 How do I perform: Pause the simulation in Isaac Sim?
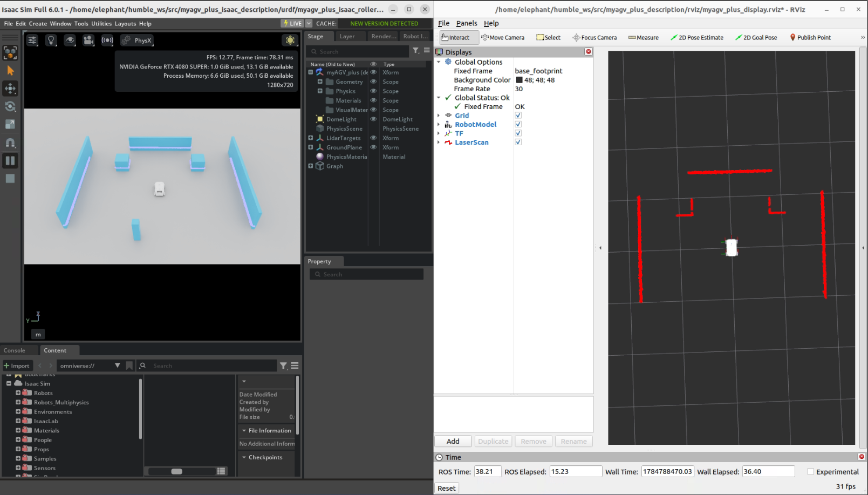[10, 160]
